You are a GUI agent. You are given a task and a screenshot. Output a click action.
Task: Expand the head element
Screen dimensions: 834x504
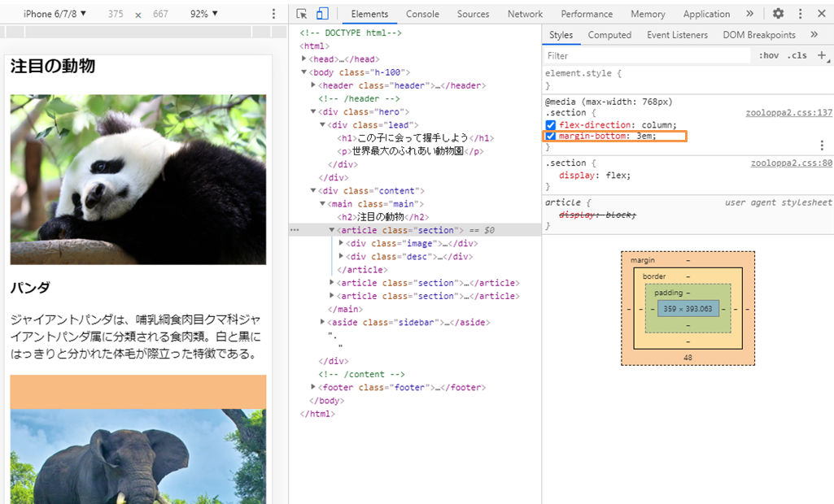pyautogui.click(x=303, y=59)
